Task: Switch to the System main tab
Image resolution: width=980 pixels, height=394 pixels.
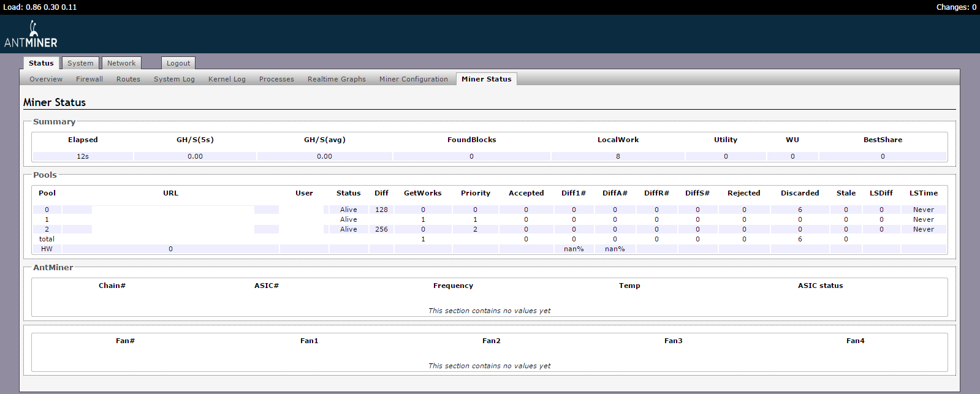Action: click(x=80, y=63)
